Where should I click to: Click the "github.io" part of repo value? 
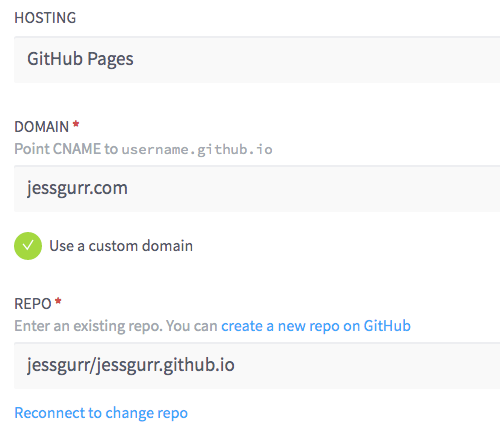point(199,365)
